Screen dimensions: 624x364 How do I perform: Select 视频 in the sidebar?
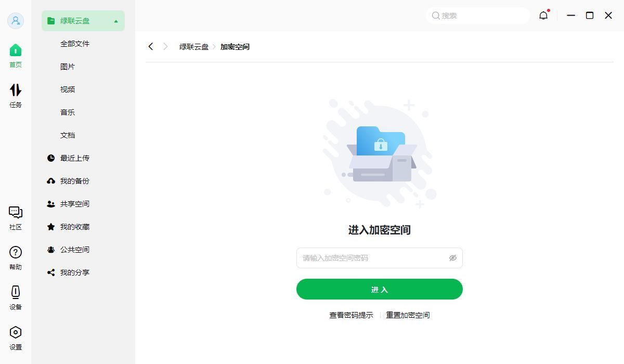coord(68,89)
